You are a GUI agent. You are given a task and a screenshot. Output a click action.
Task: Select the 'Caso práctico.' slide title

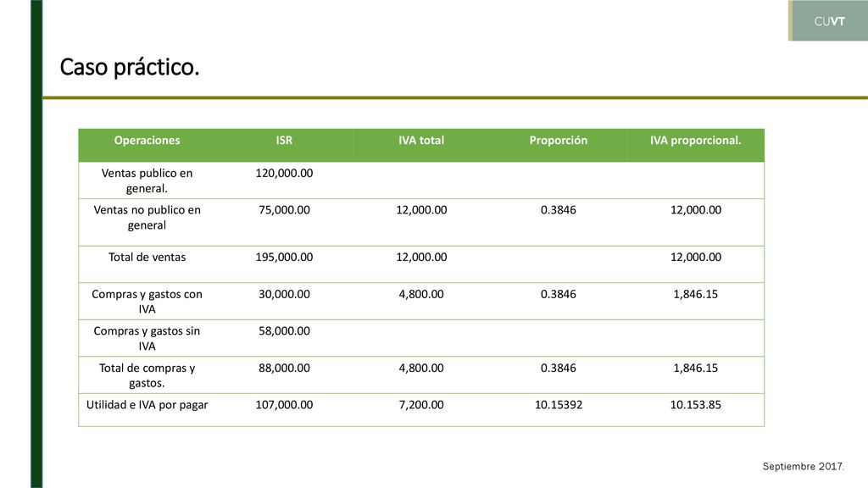pos(129,67)
